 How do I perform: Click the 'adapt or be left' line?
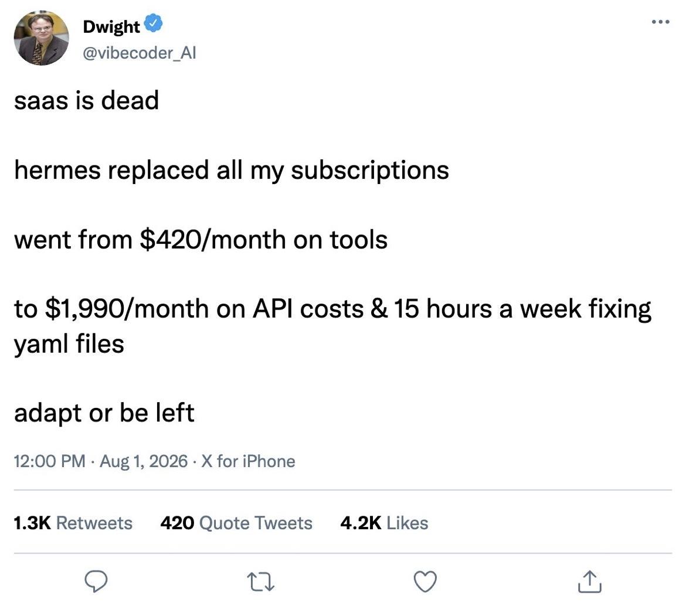[104, 413]
